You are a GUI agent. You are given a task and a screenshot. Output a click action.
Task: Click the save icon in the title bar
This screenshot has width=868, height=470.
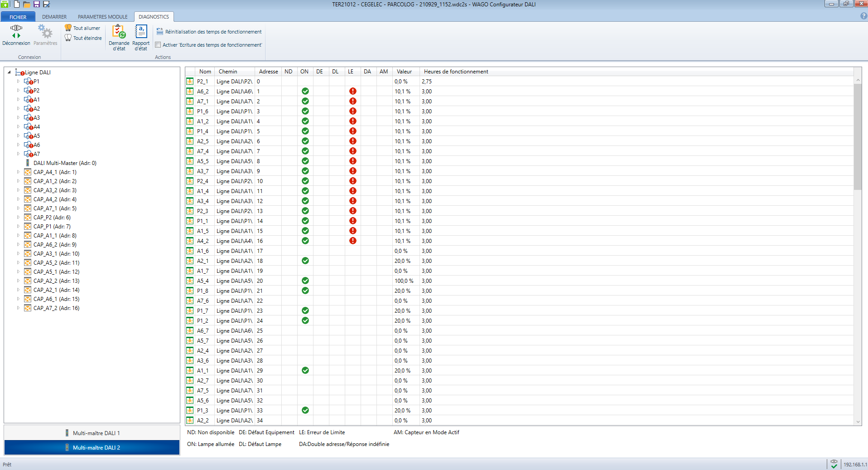pyautogui.click(x=37, y=5)
